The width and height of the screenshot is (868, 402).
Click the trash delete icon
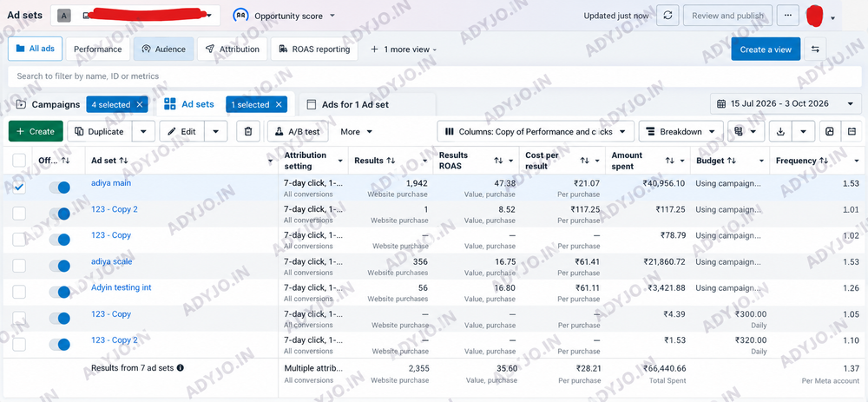point(248,132)
